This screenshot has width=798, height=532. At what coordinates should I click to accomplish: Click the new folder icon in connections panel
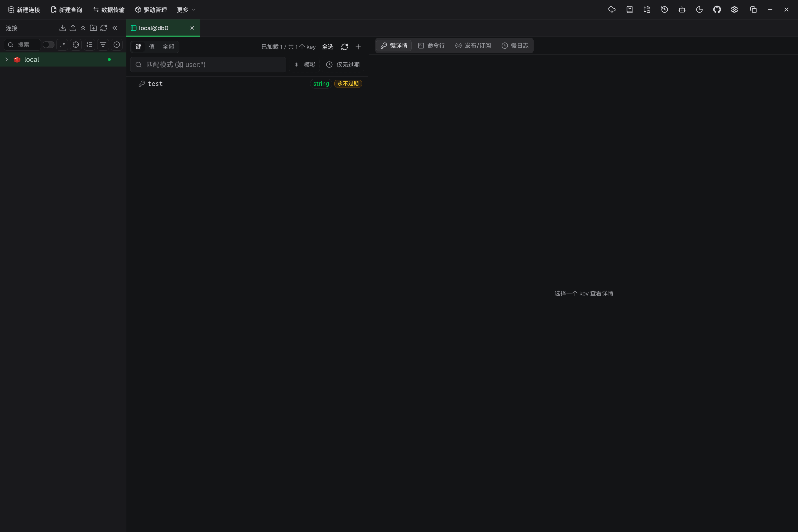point(93,28)
